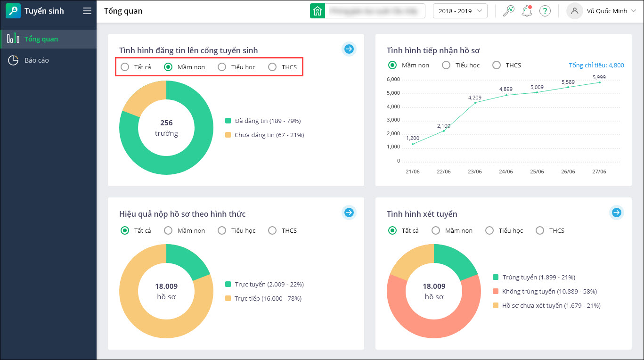The width and height of the screenshot is (644, 360).
Task: Expand the 2018 - 2019 school year dropdown
Action: point(460,11)
